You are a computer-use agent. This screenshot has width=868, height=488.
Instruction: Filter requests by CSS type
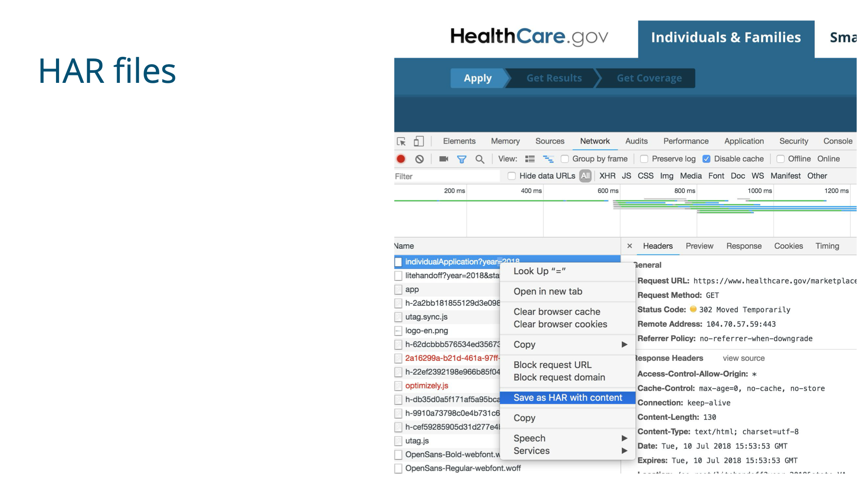pos(645,176)
